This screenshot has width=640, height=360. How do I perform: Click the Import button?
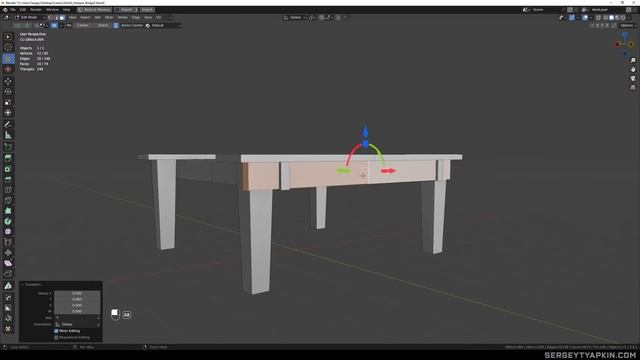tap(147, 9)
